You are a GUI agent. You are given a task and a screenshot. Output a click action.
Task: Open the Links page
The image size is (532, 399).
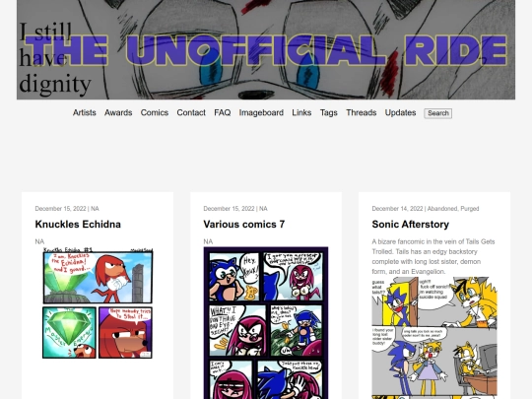[x=301, y=112]
